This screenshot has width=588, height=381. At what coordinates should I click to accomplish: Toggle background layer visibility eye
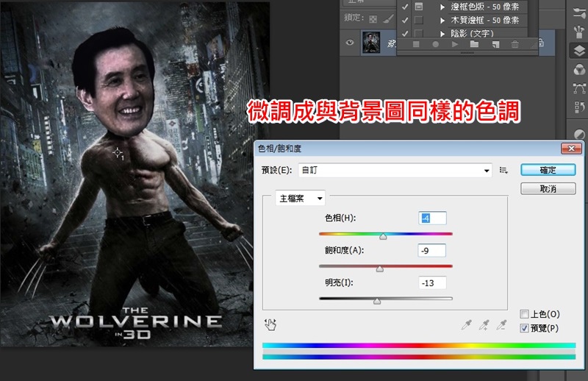[350, 43]
